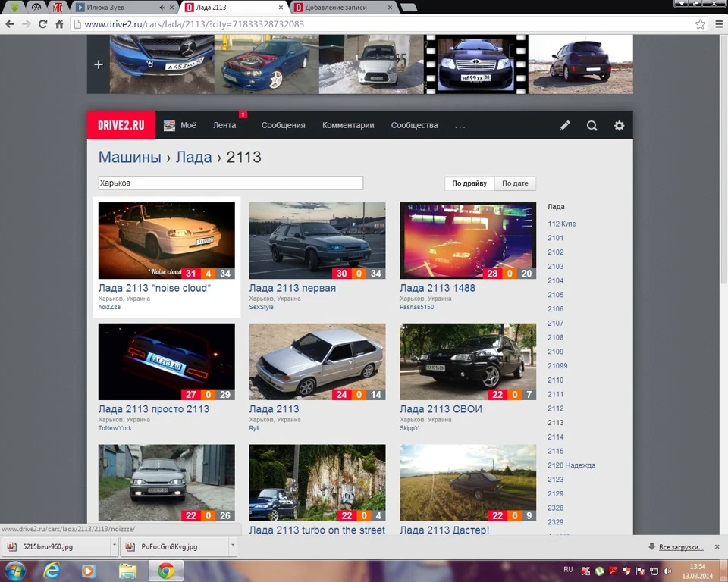Select 112 Купе in Лада model list
The image size is (728, 582).
tap(561, 224)
